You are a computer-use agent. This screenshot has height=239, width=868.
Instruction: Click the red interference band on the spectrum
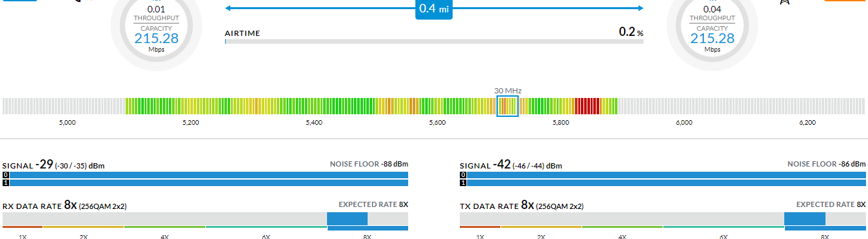587,106
